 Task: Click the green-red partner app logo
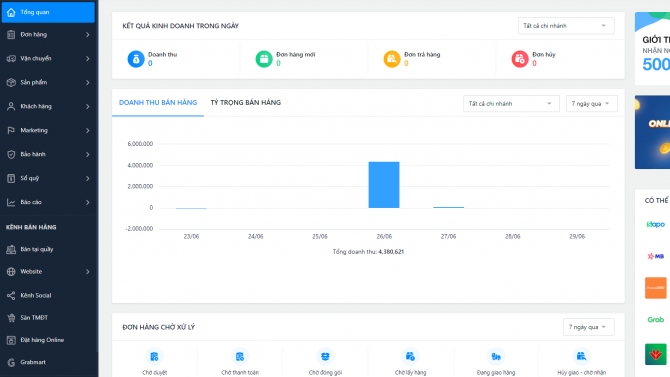click(655, 354)
